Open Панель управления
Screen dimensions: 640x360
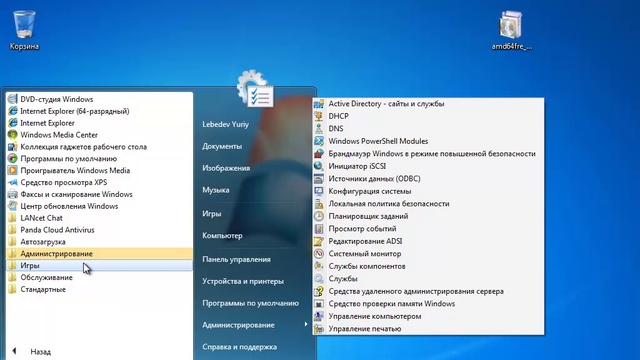[236, 259]
